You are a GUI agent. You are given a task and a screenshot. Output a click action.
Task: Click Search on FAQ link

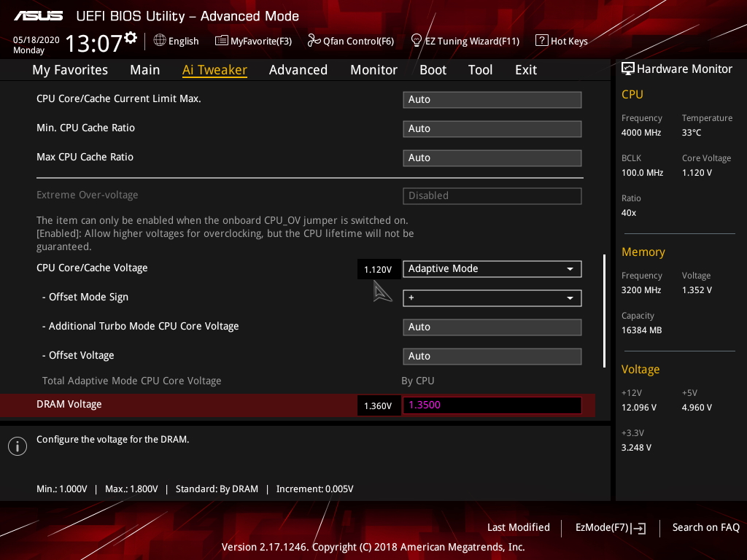(x=706, y=527)
